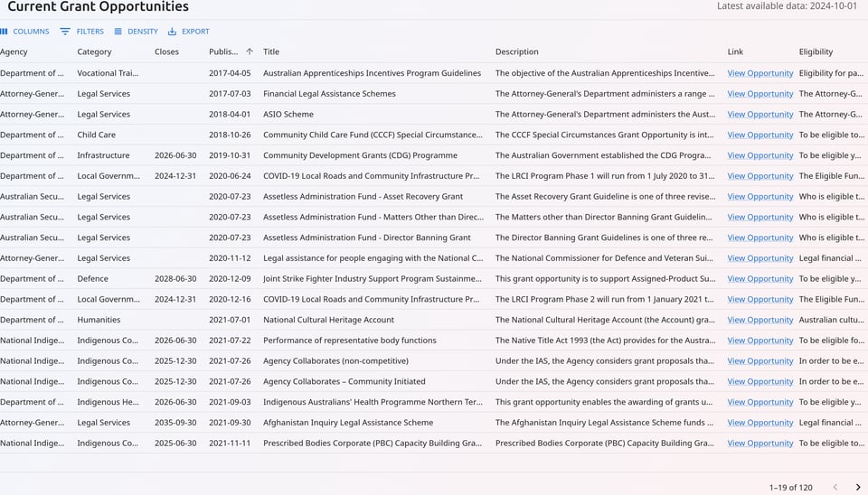Click the Export toolbar button
Image resolution: width=868 pixels, height=495 pixels.
pos(188,32)
